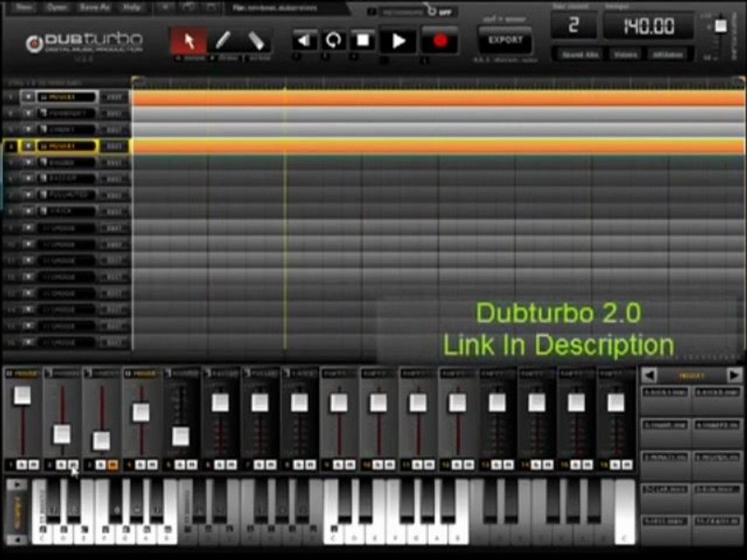Click the tempo field showing 140.00

click(x=648, y=25)
